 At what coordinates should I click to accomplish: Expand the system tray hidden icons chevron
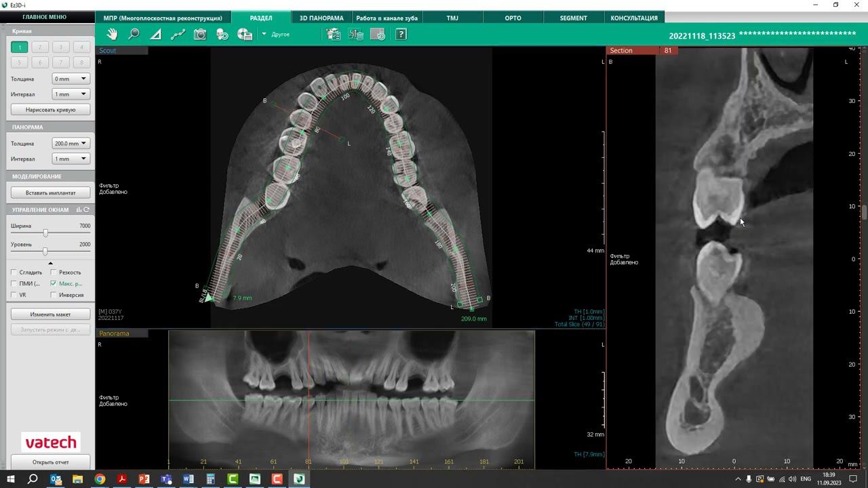click(x=738, y=479)
